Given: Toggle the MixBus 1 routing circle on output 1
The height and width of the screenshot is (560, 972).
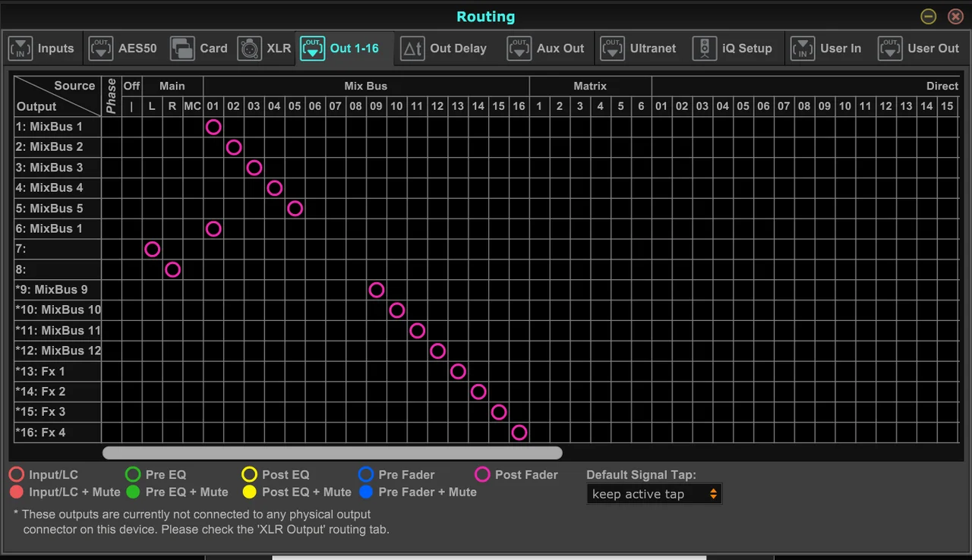Looking at the screenshot, I should (213, 127).
